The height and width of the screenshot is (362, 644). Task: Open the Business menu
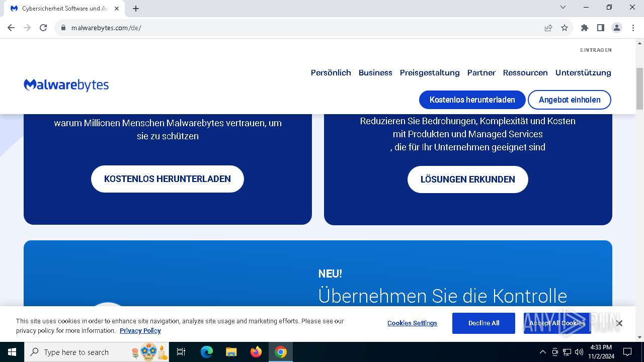click(375, 72)
